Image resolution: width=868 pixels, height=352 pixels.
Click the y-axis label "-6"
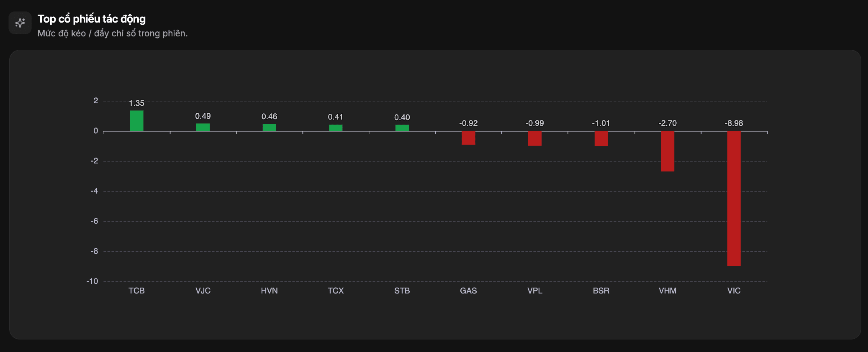pos(94,221)
